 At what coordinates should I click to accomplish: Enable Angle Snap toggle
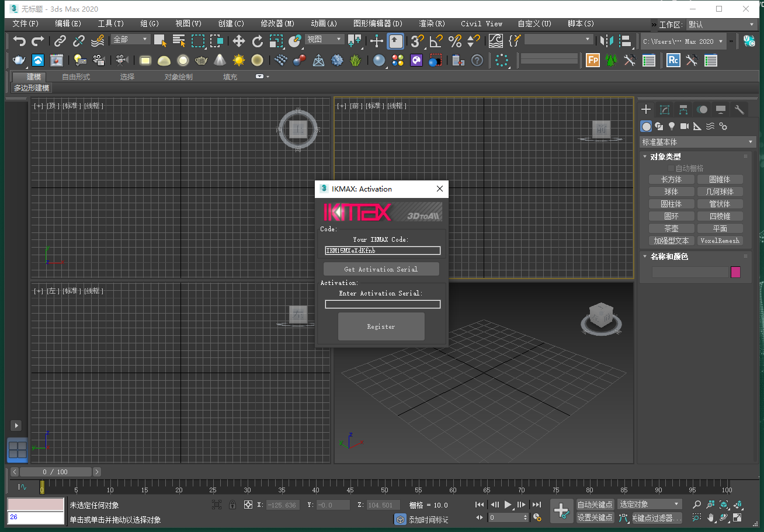click(x=435, y=41)
